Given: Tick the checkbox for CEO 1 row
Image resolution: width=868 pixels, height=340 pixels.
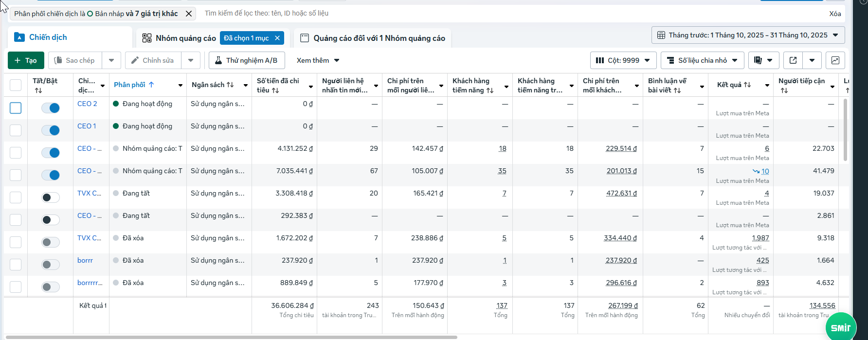Looking at the screenshot, I should pyautogui.click(x=16, y=130).
